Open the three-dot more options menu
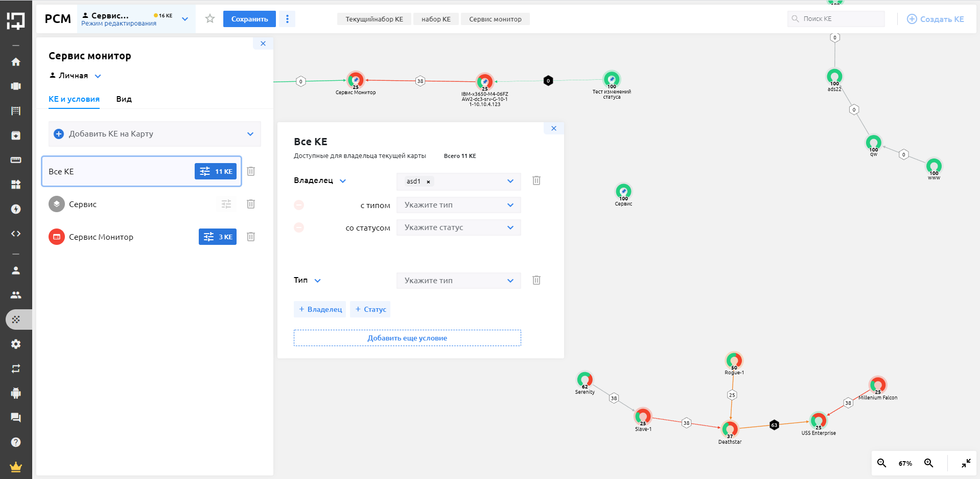The height and width of the screenshot is (479, 980). (287, 19)
